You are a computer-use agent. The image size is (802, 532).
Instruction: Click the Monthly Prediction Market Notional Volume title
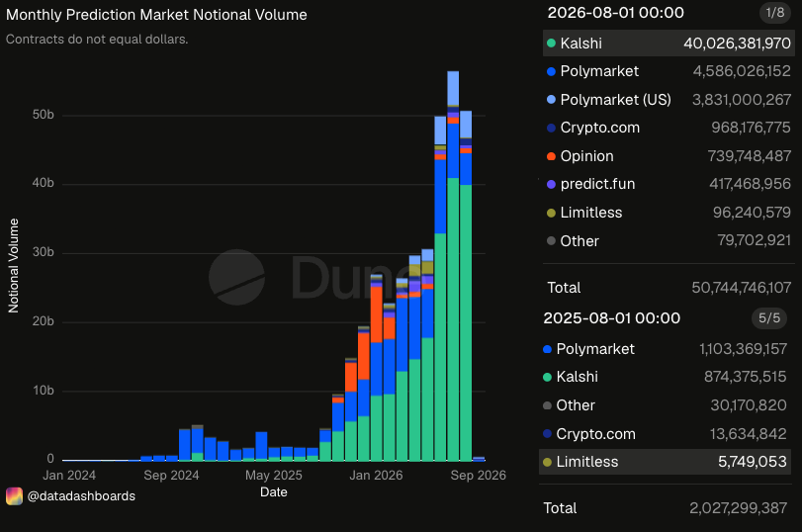156,15
